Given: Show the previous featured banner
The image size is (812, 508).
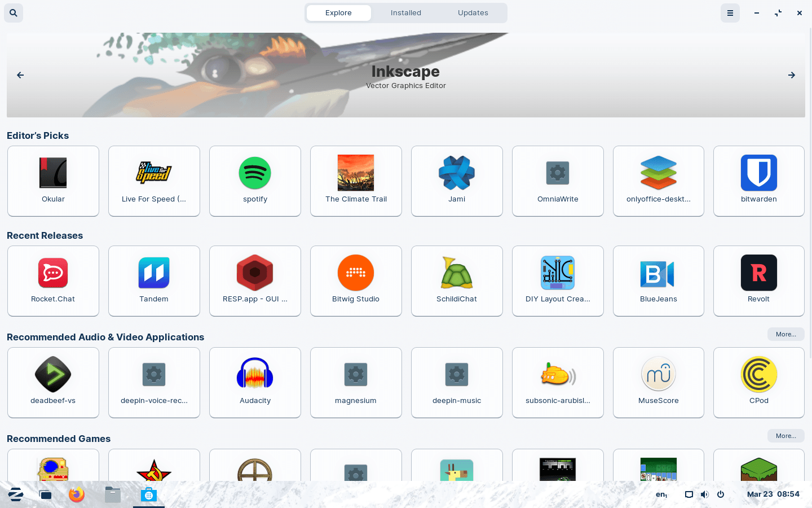Looking at the screenshot, I should click(20, 75).
